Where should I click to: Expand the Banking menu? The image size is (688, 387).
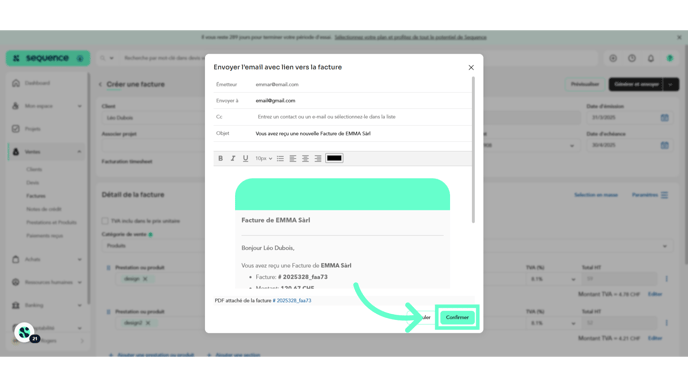coord(46,305)
